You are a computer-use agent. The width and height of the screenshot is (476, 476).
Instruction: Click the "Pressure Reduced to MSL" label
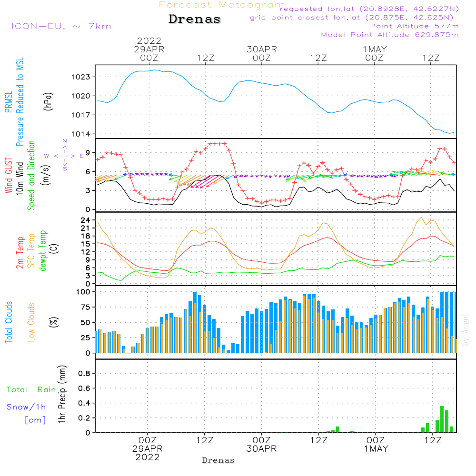[x=20, y=102]
